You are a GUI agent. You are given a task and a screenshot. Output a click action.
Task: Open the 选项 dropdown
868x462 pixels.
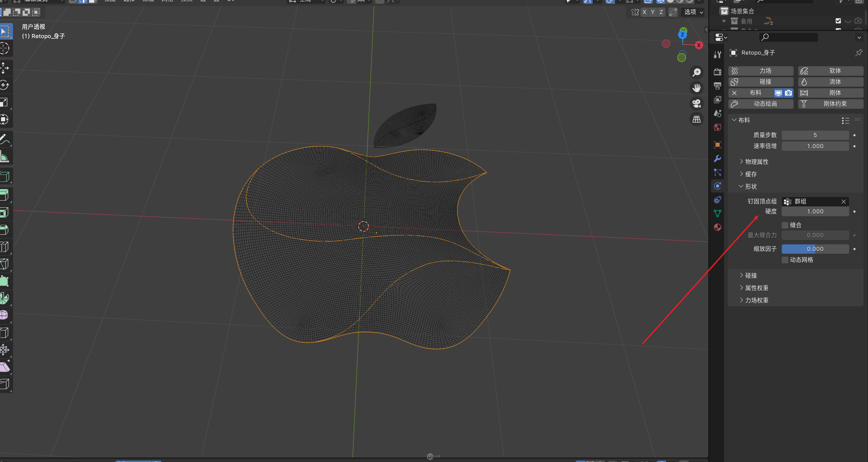coord(694,12)
